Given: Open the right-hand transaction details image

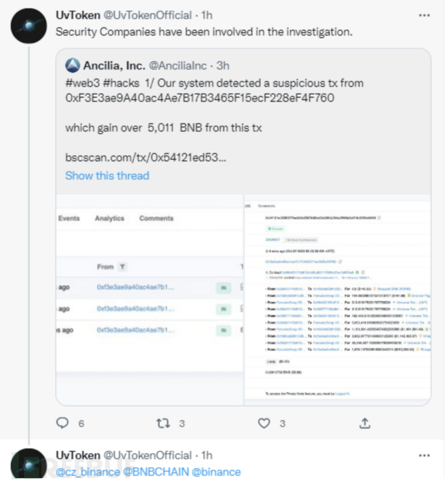Looking at the screenshot, I should pyautogui.click(x=337, y=299).
